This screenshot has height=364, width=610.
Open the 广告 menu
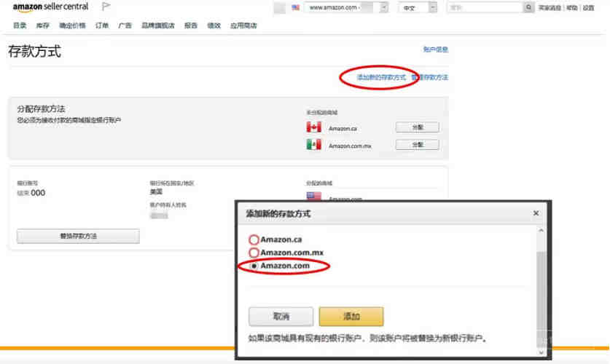point(125,25)
